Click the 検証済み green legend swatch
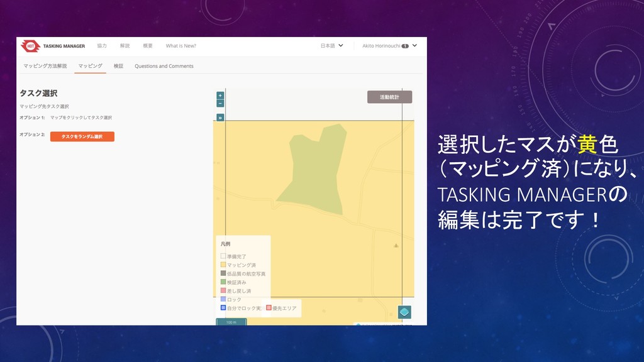The height and width of the screenshot is (362, 644). [x=223, y=282]
